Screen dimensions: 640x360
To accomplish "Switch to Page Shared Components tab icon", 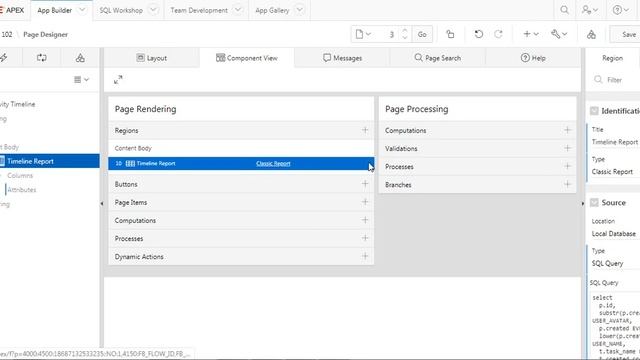I will (x=80, y=58).
